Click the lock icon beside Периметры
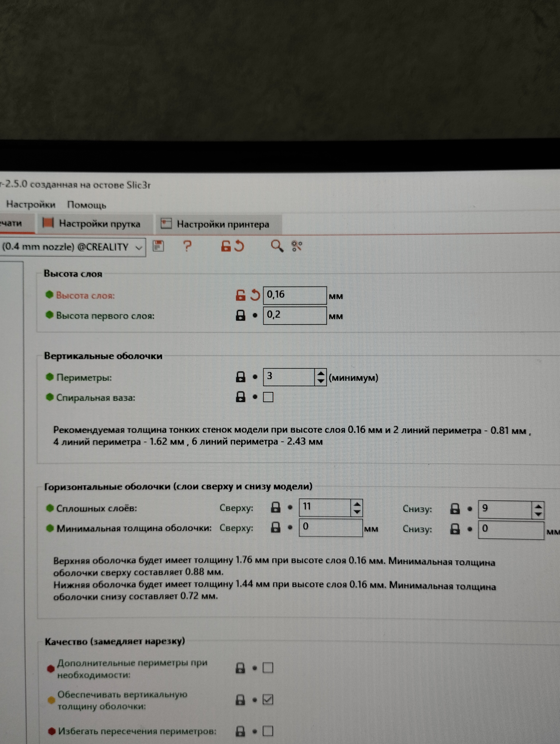The height and width of the screenshot is (744, 560). (240, 377)
